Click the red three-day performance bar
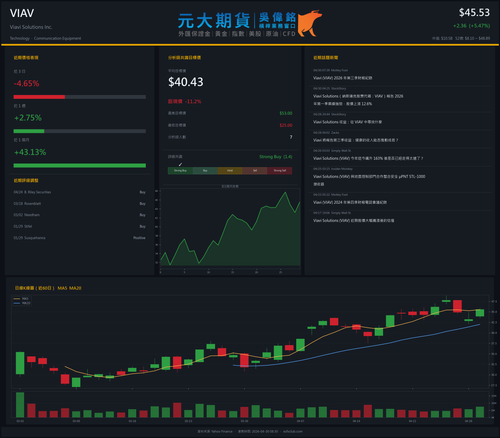500x438 pixels. (x=39, y=97)
